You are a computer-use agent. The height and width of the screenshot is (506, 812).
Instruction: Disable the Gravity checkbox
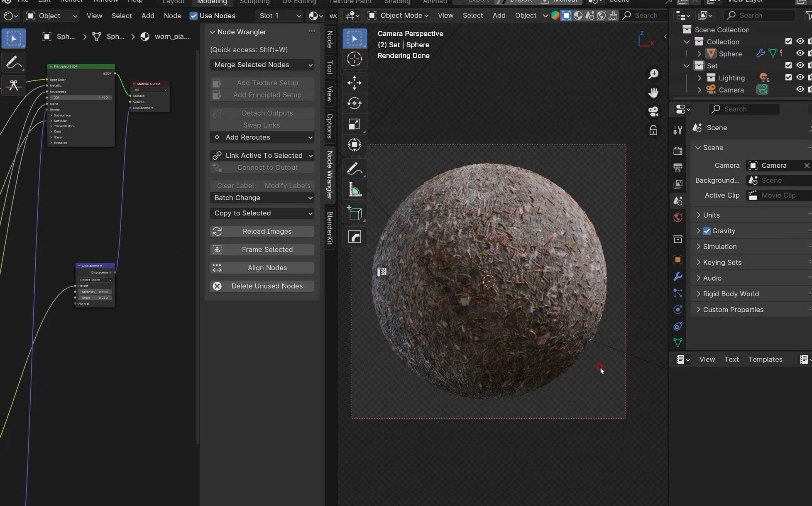(x=707, y=231)
